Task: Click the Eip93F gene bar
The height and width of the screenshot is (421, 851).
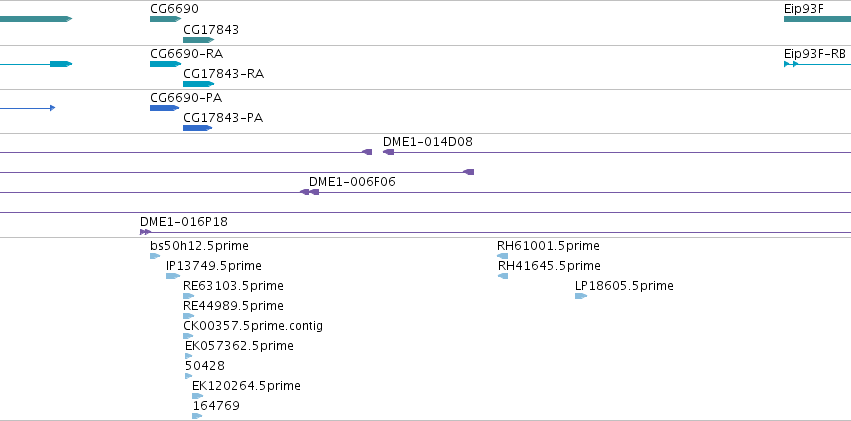Action: (817, 19)
